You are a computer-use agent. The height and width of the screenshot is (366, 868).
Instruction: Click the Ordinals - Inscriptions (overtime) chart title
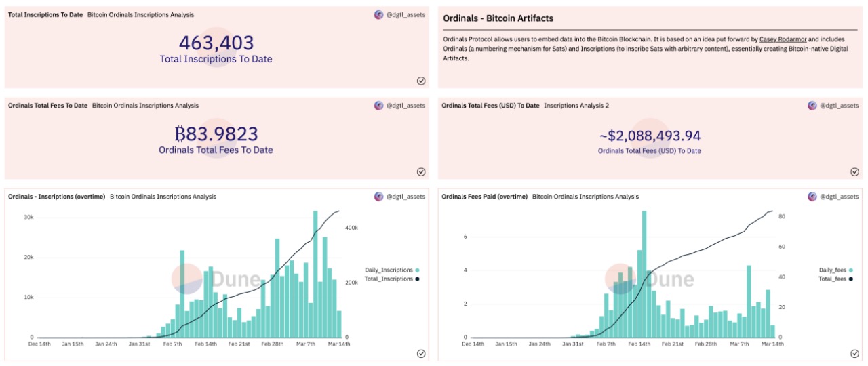56,197
